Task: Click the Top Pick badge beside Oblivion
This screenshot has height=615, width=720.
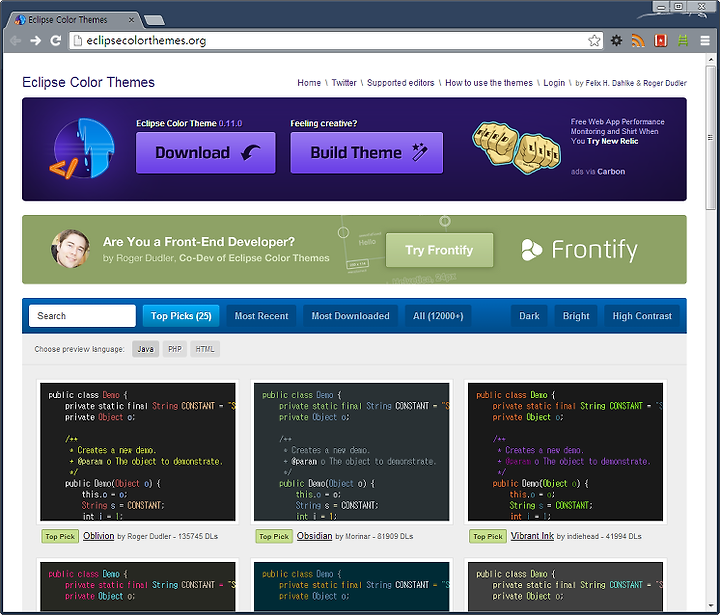Action: (x=60, y=536)
